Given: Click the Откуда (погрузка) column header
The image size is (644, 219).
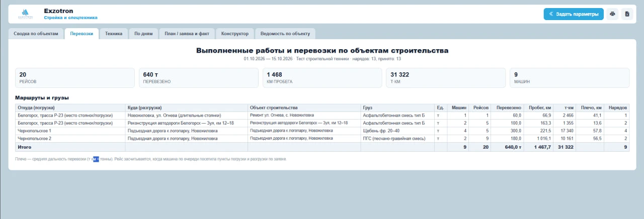Looking at the screenshot, I should point(70,108).
